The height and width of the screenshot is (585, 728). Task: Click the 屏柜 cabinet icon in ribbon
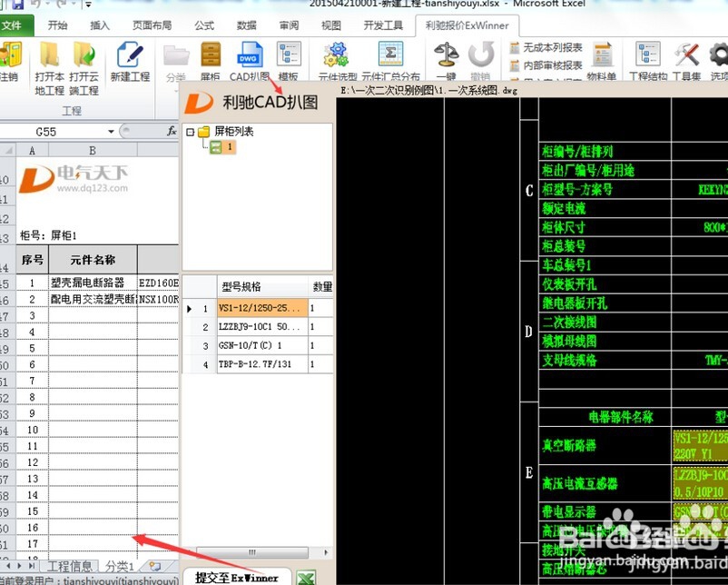[211, 55]
